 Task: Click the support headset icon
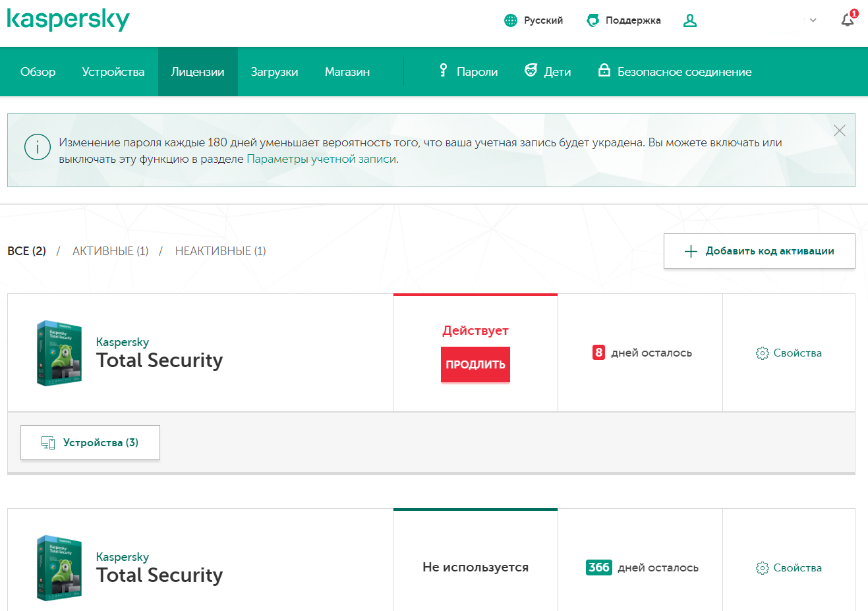593,20
